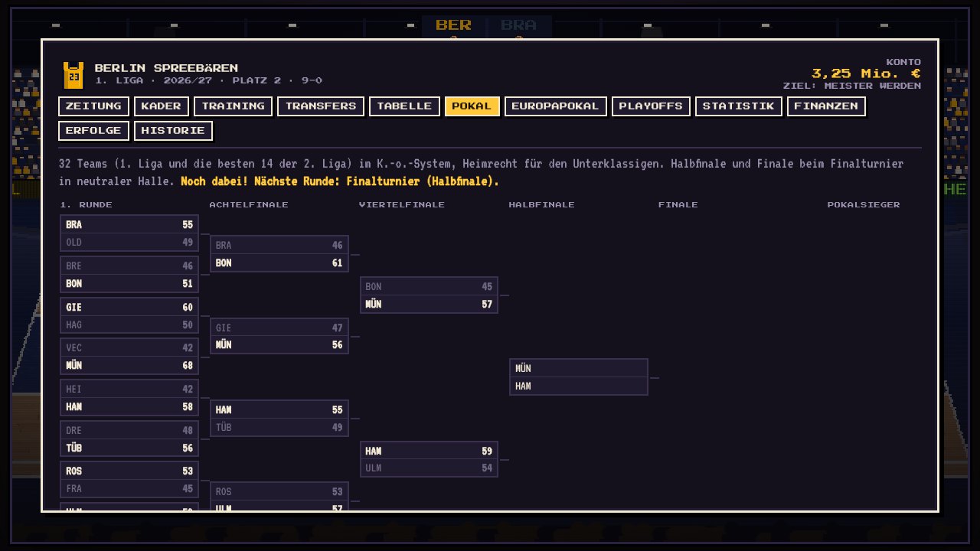Open the Kader tab
Image resolution: width=980 pixels, height=551 pixels.
coord(161,106)
